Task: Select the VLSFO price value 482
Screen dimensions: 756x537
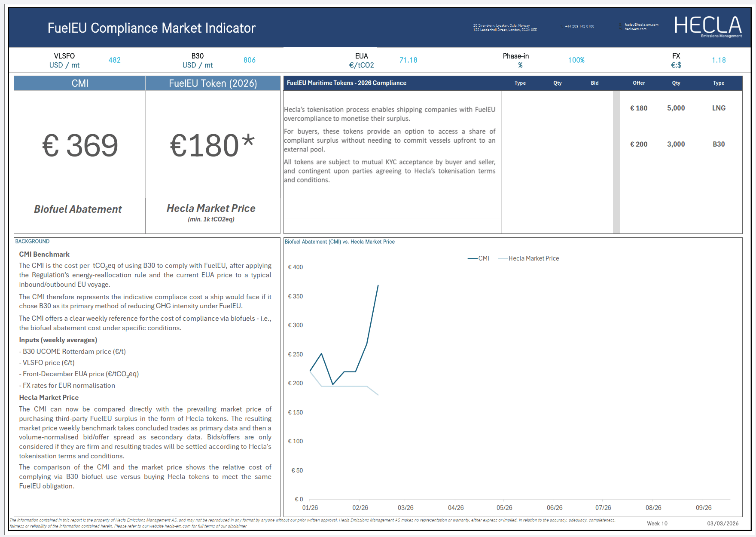Action: pyautogui.click(x=114, y=60)
